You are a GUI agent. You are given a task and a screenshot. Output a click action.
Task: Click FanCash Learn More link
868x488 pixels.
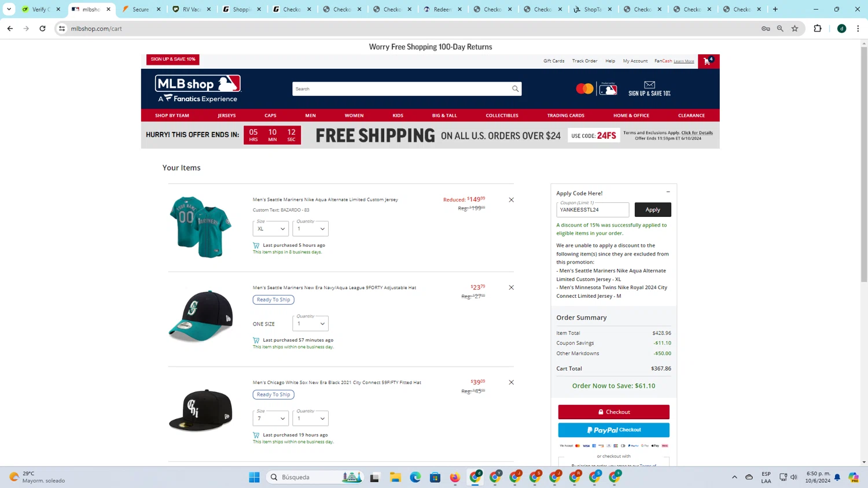pos(683,61)
